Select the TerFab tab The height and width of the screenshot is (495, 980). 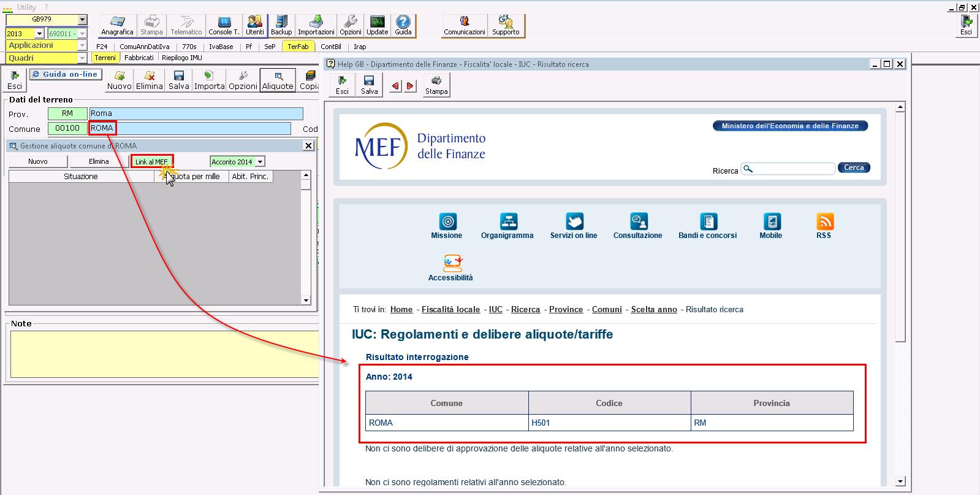click(298, 47)
